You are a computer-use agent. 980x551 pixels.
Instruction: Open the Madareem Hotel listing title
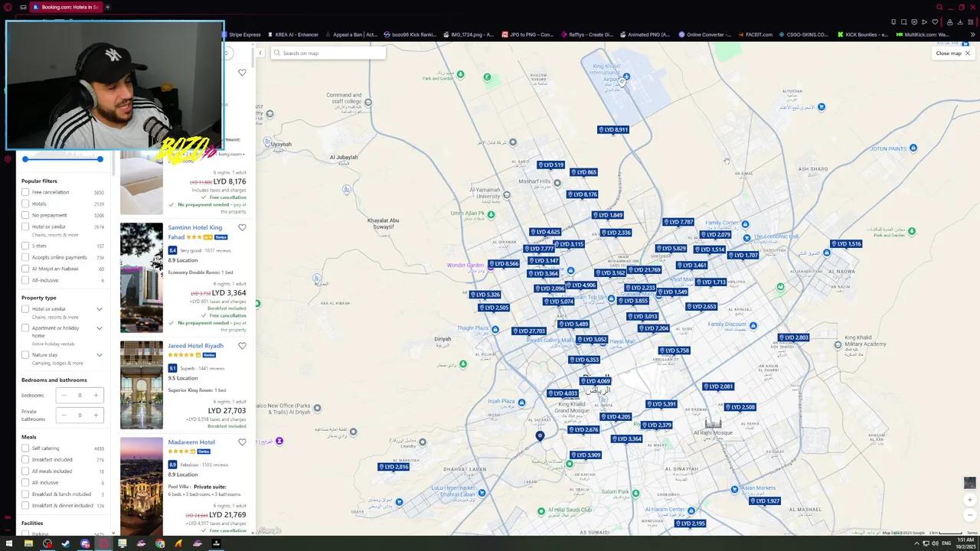tap(191, 442)
